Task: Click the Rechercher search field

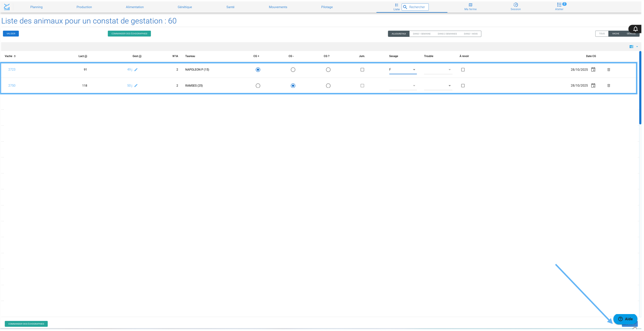Action: pos(415,7)
